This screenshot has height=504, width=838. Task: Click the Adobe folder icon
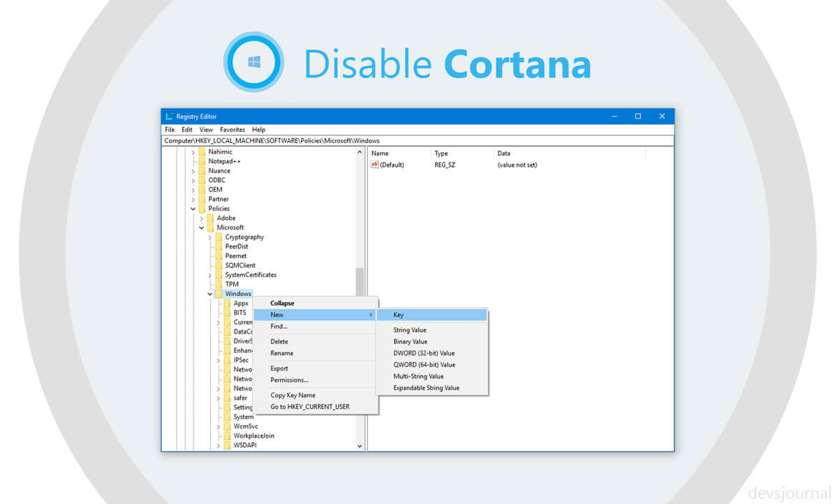(210, 218)
